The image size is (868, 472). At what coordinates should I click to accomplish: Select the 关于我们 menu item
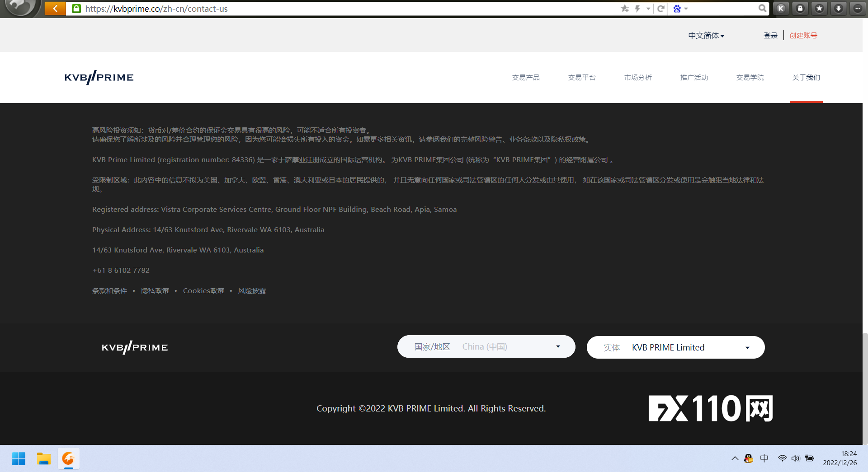tap(806, 78)
